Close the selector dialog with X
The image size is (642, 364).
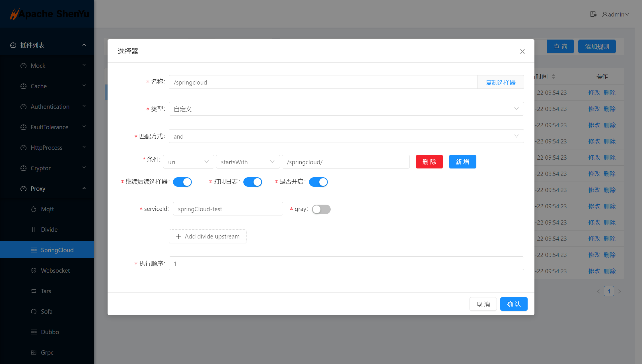point(522,52)
